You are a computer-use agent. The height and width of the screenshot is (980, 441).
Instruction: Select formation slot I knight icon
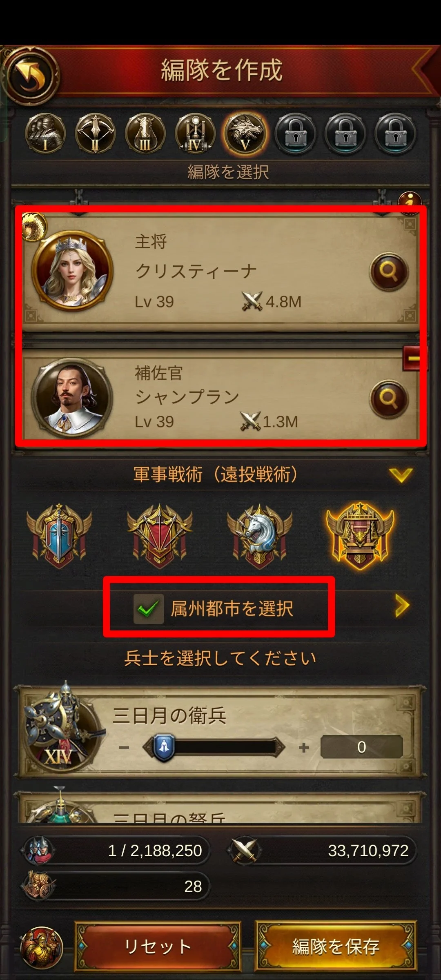coord(45,134)
